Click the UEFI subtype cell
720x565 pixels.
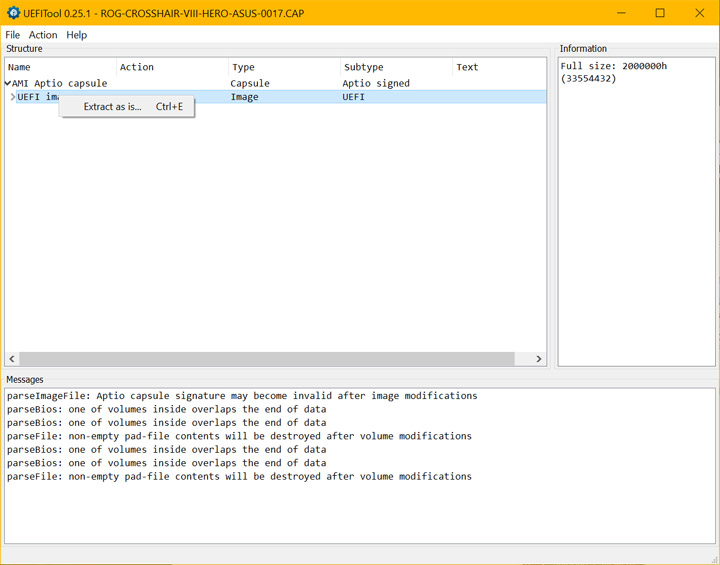click(x=354, y=97)
